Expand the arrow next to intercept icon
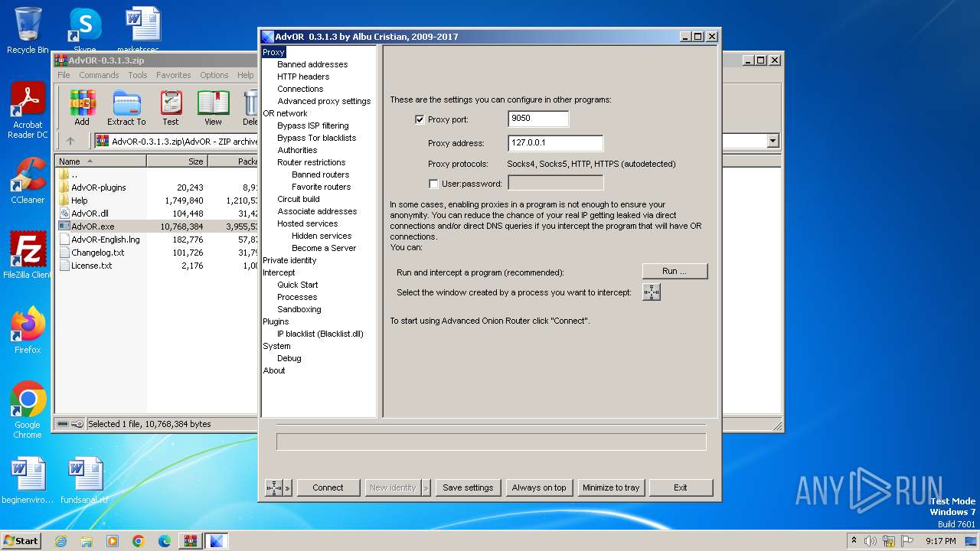Viewport: 980px width, 551px height. tap(288, 487)
